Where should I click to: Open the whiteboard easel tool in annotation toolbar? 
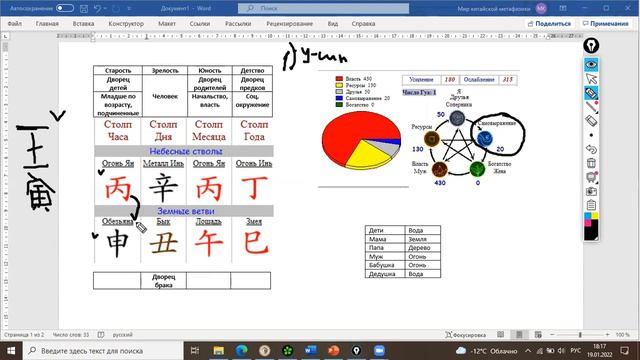591,177
